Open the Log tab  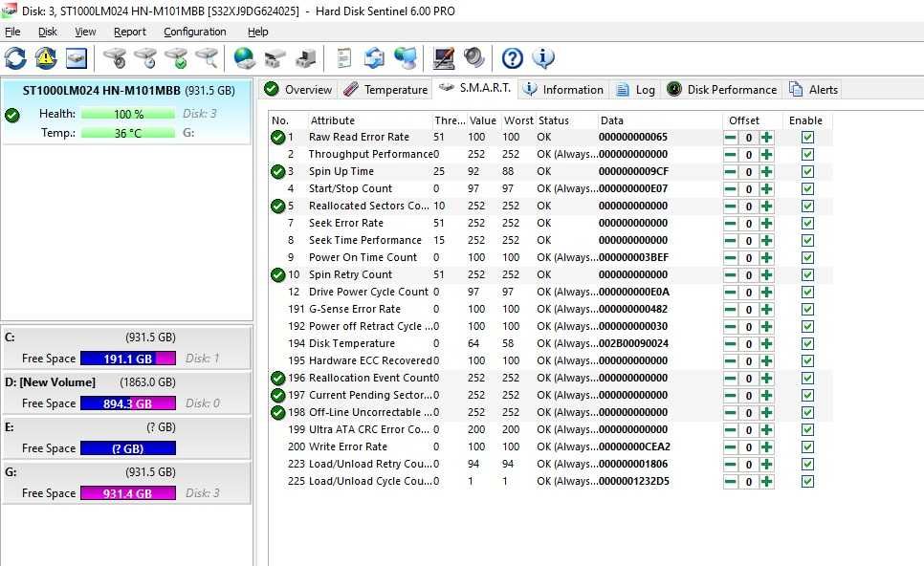[635, 90]
